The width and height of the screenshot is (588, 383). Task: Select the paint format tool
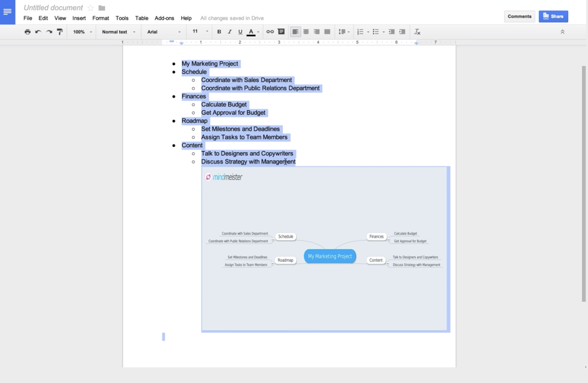coord(59,32)
